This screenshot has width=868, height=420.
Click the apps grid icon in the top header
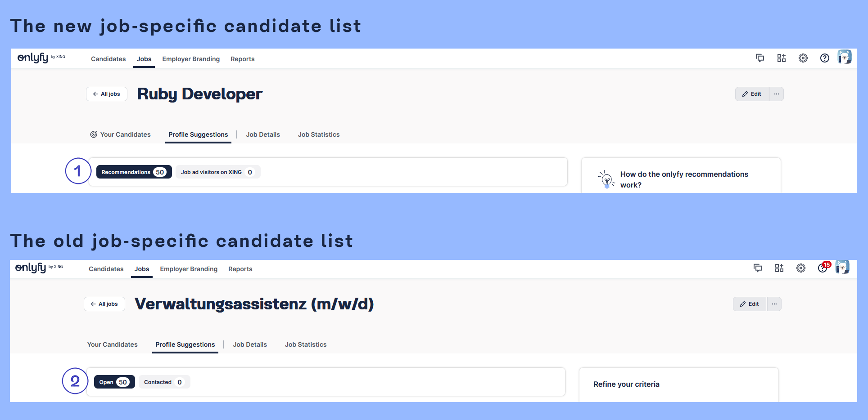click(x=782, y=58)
